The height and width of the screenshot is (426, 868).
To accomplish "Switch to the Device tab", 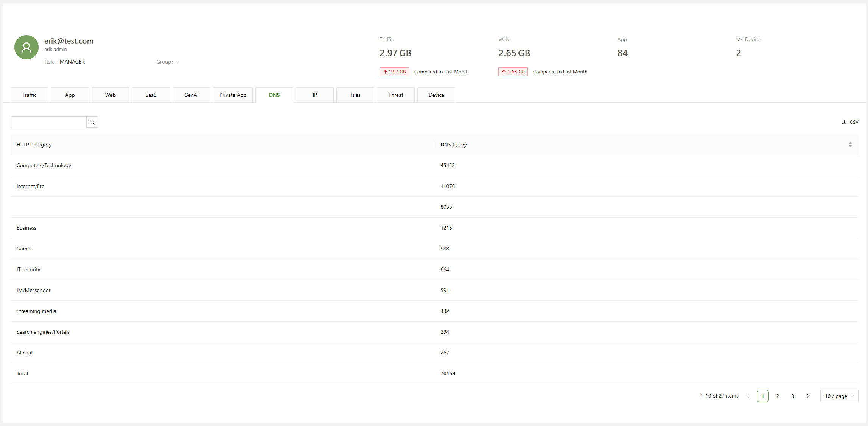I will (x=436, y=95).
